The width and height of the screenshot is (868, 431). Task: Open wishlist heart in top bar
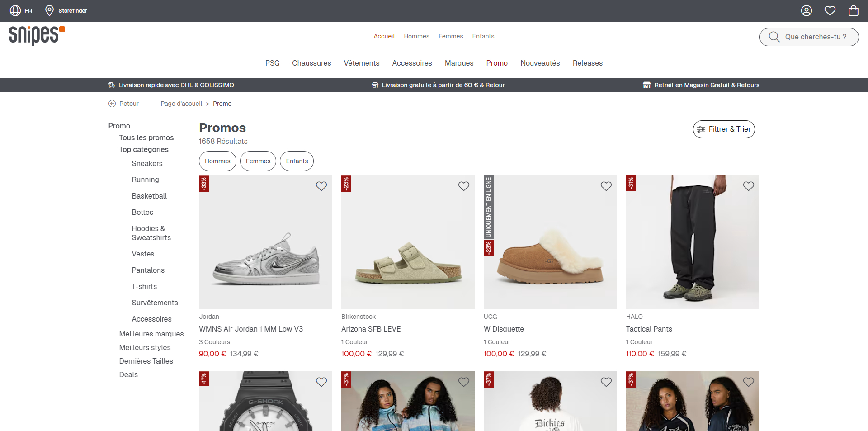[x=830, y=10]
